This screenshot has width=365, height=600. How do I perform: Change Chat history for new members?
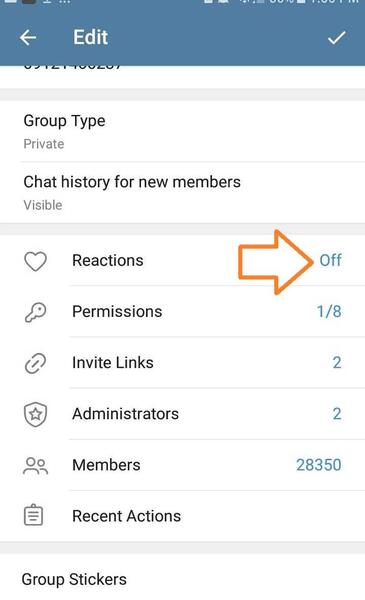(x=182, y=192)
